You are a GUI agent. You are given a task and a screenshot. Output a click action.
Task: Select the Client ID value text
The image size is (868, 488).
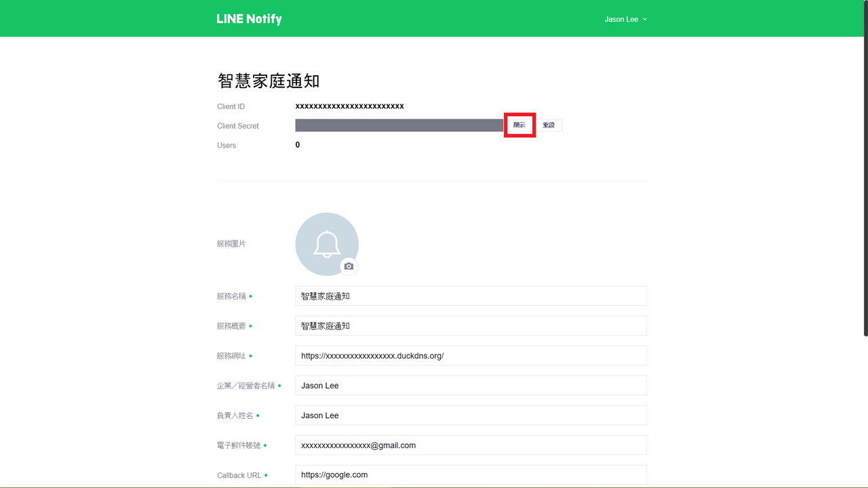pos(350,106)
